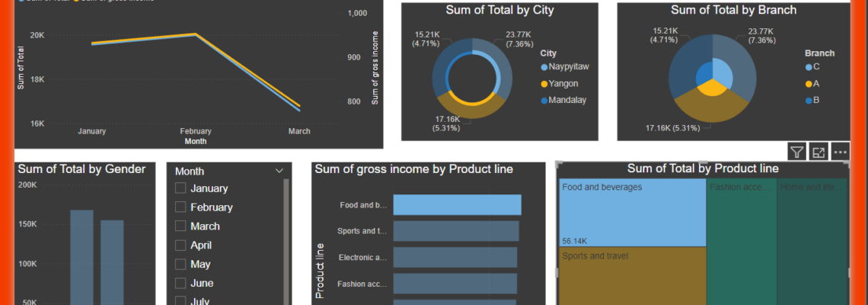Screen dimensions: 868x305
Task: Select the Mandalay legend color dot
Action: click(x=544, y=101)
